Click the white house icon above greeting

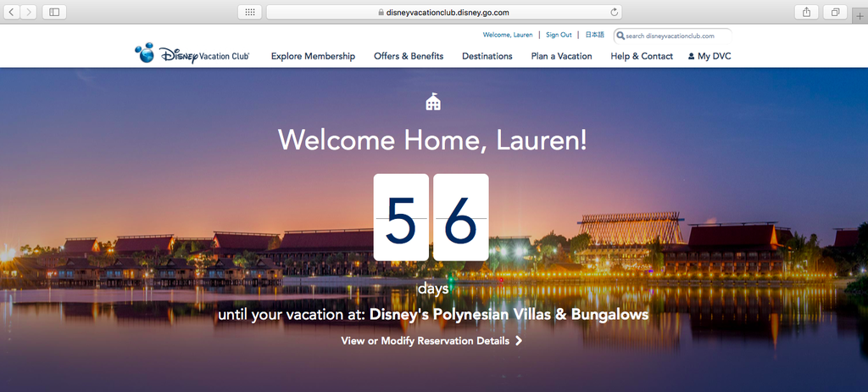pos(433,102)
